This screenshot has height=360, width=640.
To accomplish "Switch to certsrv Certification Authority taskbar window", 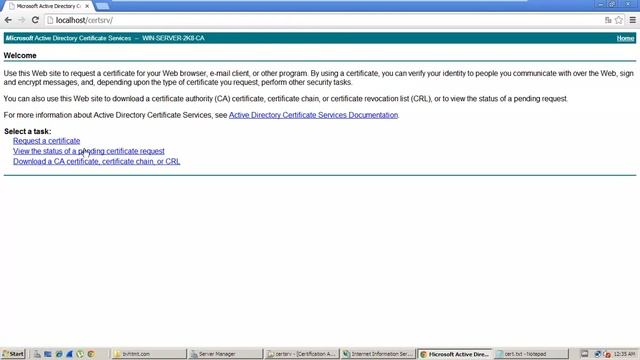I will 302,354.
